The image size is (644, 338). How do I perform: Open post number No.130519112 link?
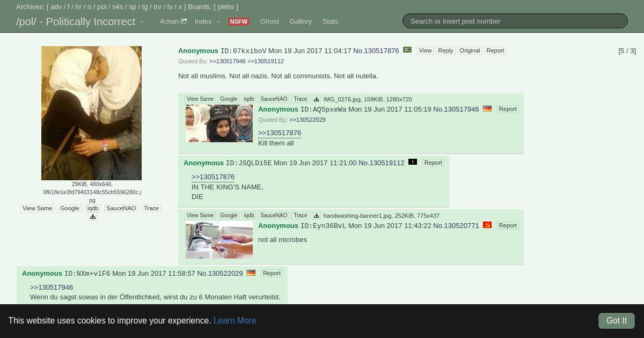(382, 163)
